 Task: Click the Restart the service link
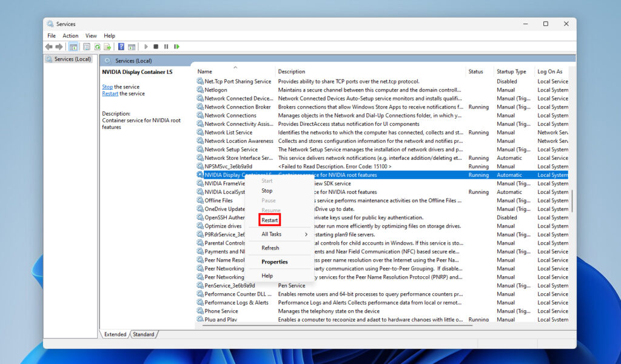(110, 94)
